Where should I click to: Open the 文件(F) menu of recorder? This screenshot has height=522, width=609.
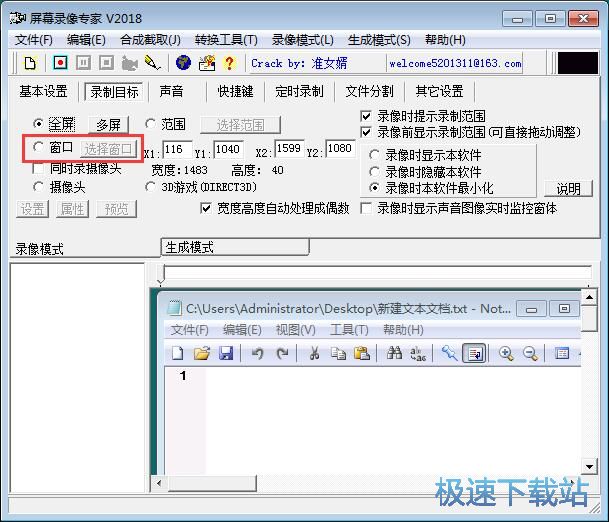pyautogui.click(x=34, y=40)
